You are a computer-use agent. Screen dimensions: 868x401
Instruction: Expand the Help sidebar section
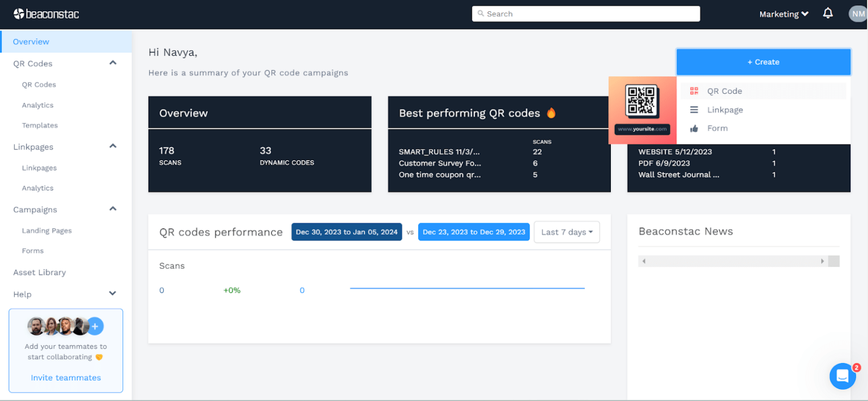(x=112, y=294)
